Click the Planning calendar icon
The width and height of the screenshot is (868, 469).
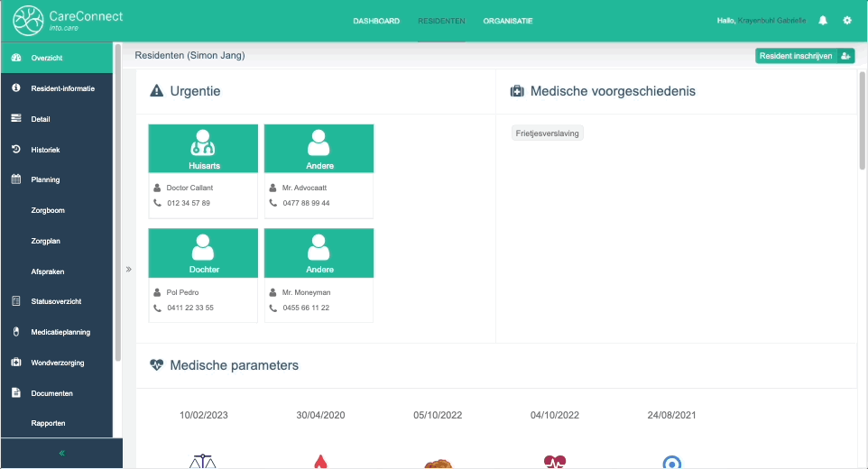tap(16, 179)
